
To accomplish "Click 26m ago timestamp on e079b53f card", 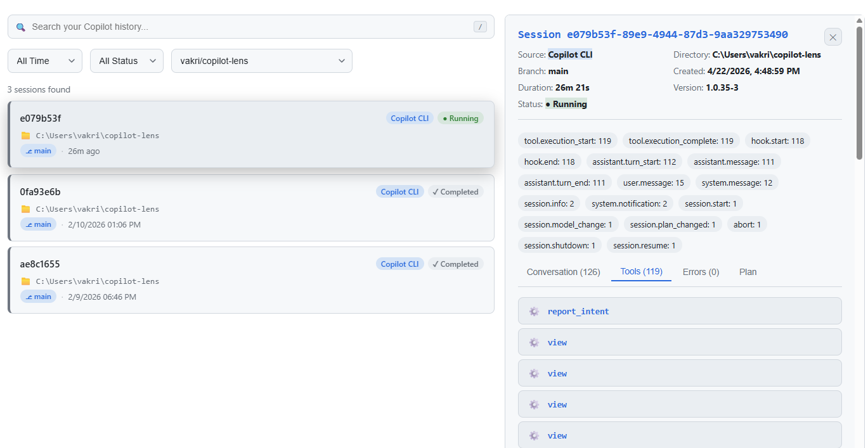I will coord(84,151).
